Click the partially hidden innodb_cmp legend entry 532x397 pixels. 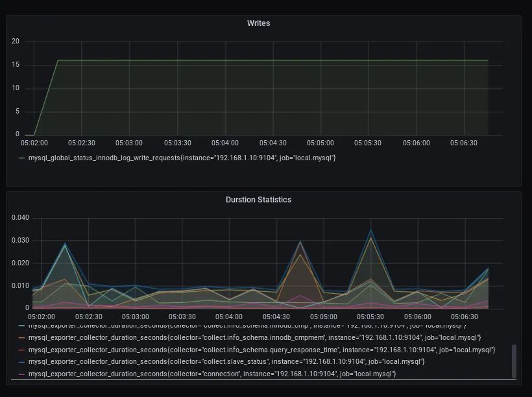point(247,326)
